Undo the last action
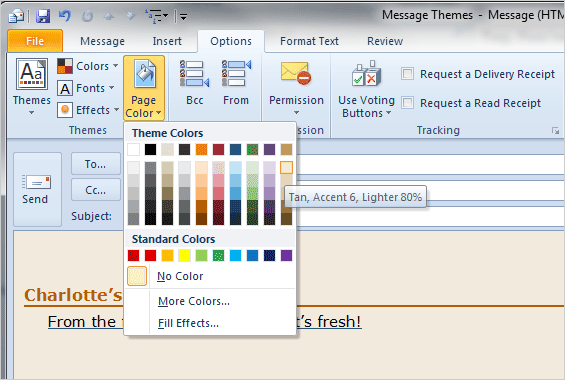Viewport: 565px width, 380px height. [65, 16]
